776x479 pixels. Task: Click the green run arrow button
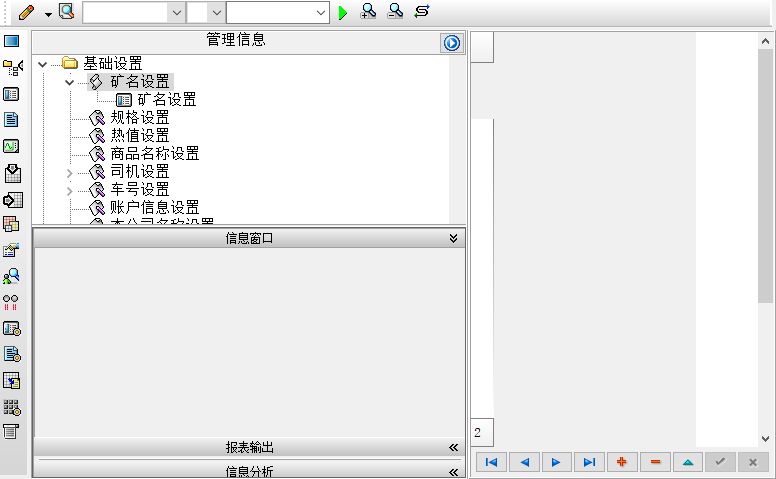tap(342, 13)
